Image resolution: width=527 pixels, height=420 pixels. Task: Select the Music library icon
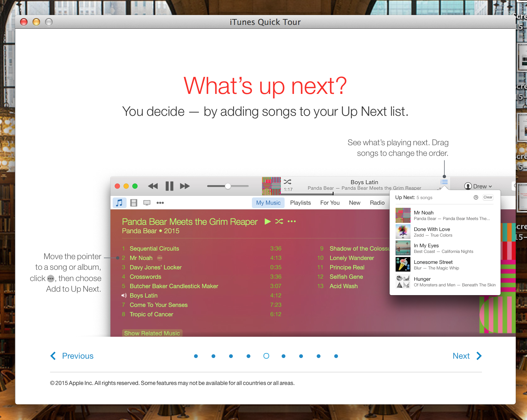pyautogui.click(x=119, y=203)
